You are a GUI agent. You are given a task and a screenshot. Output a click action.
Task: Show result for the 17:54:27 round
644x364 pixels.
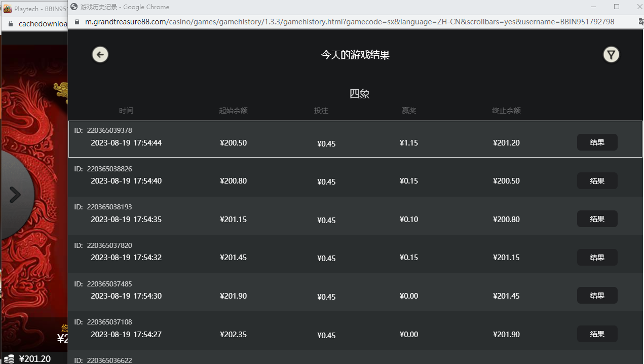[x=597, y=334]
